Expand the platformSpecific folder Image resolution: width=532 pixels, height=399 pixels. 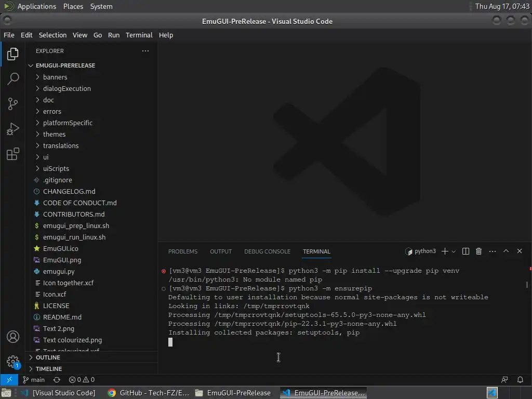68,123
